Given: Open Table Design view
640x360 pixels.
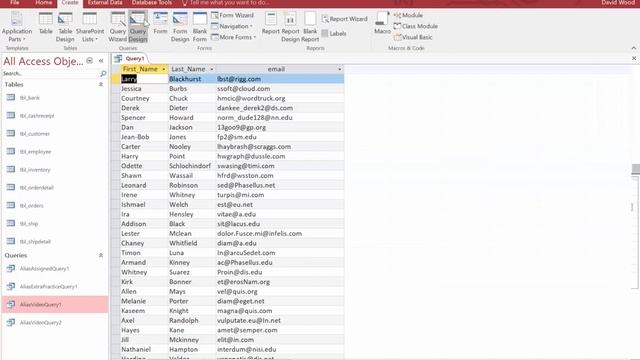Looking at the screenshot, I should (x=65, y=27).
